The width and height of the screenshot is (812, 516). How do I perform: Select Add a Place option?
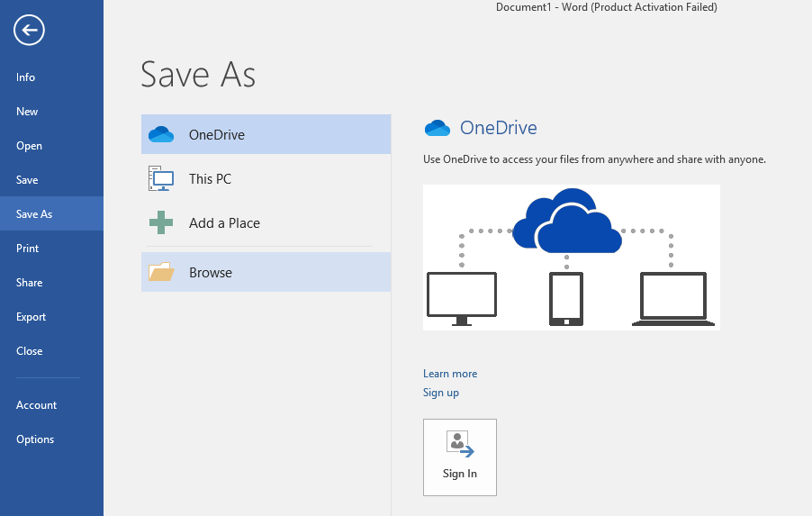(x=266, y=222)
